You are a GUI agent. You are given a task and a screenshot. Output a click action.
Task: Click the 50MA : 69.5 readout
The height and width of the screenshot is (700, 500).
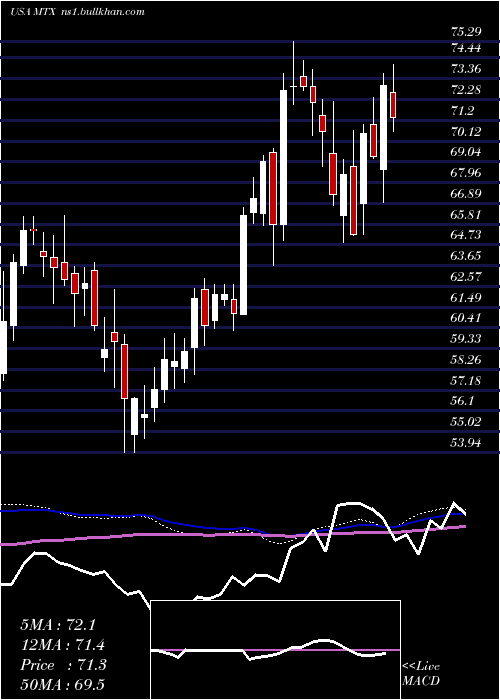point(62,684)
